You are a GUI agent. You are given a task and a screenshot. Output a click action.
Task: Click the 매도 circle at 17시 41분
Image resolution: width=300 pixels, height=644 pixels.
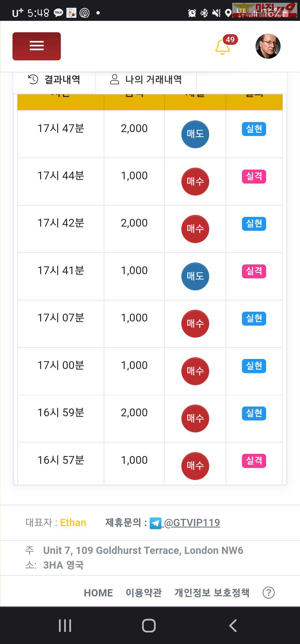pyautogui.click(x=195, y=276)
